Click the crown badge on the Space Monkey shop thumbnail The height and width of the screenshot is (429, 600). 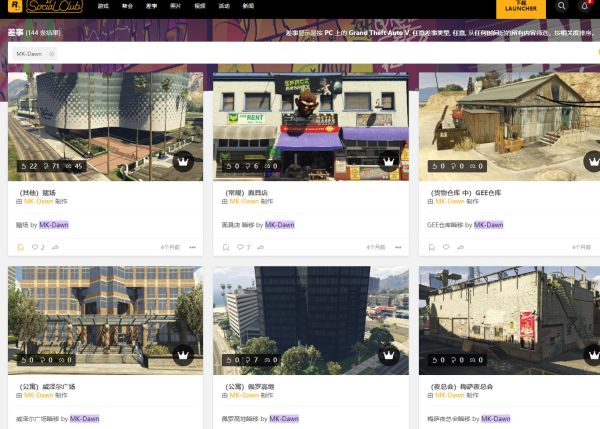[388, 162]
